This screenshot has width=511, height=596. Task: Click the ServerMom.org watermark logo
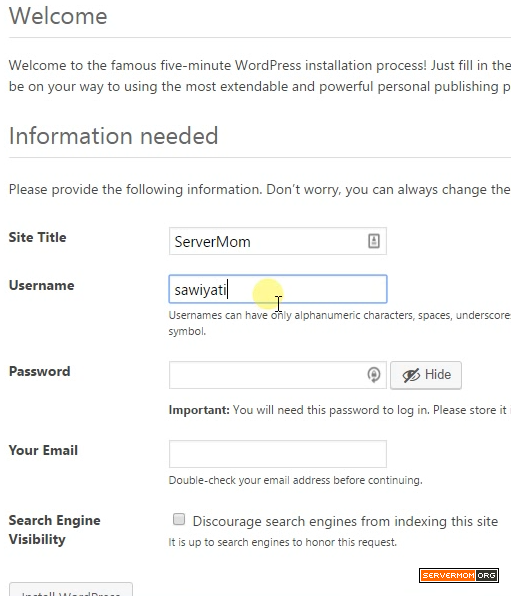(459, 575)
